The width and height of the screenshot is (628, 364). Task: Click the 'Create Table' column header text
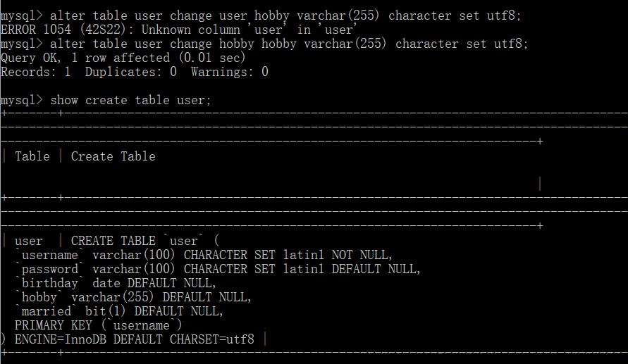click(x=113, y=156)
